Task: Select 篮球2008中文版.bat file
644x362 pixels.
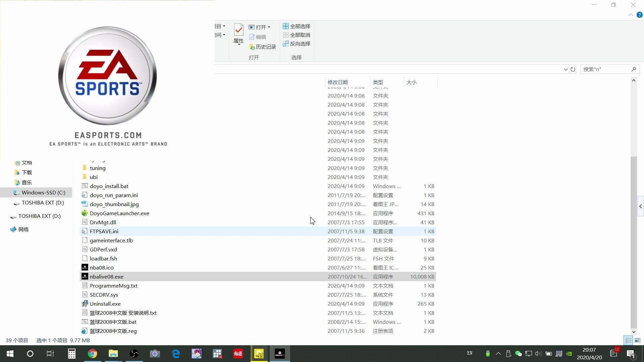Action: (259, 322)
